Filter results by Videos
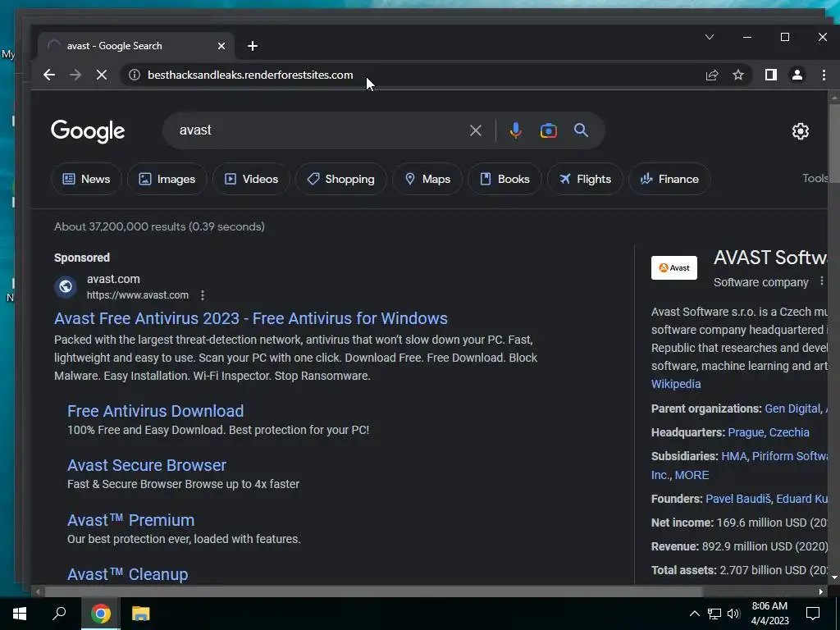The image size is (840, 630). coord(251,179)
